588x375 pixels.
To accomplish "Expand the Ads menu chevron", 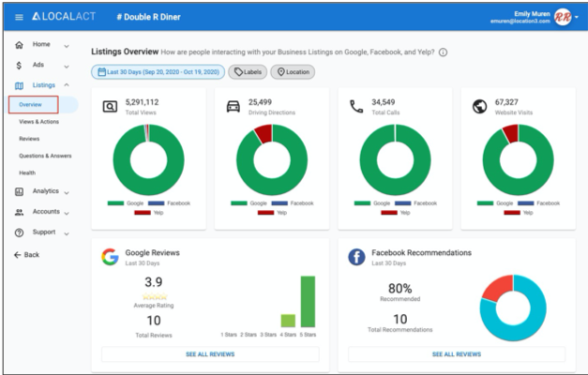I will (67, 67).
